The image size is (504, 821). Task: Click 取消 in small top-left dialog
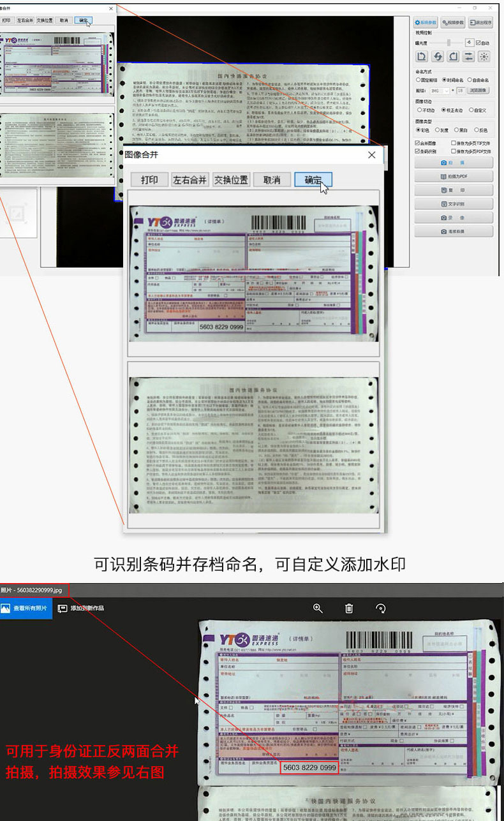(64, 20)
